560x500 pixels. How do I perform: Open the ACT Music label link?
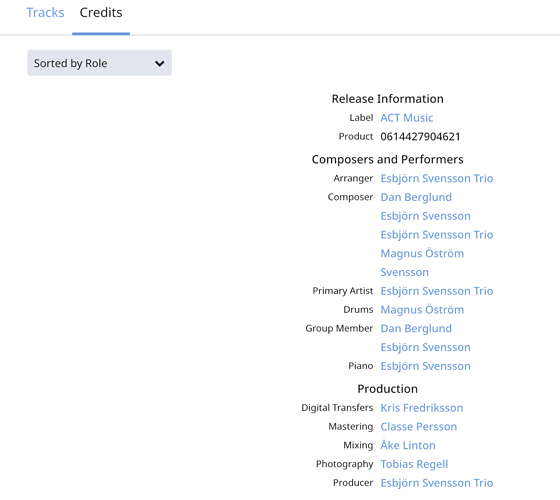tap(406, 118)
